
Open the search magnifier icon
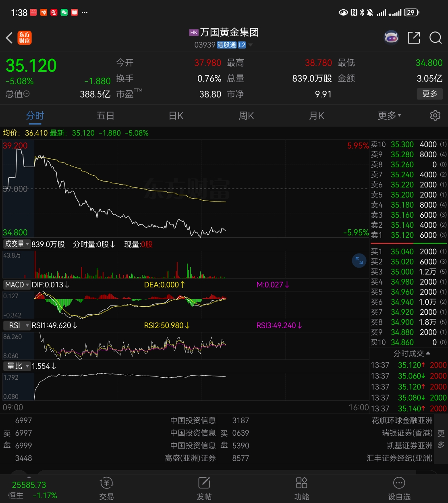436,37
